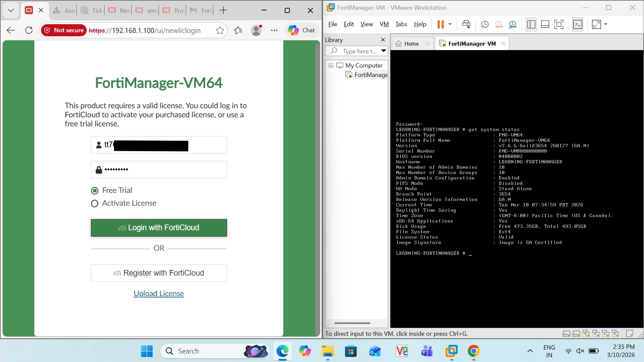Switch to the Tick browser tab

[92, 10]
